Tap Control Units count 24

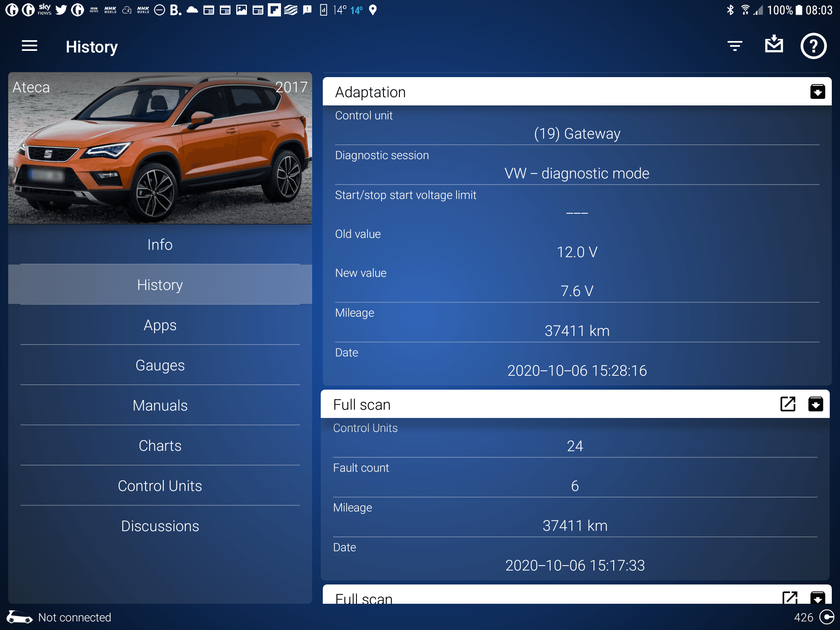coord(575,446)
